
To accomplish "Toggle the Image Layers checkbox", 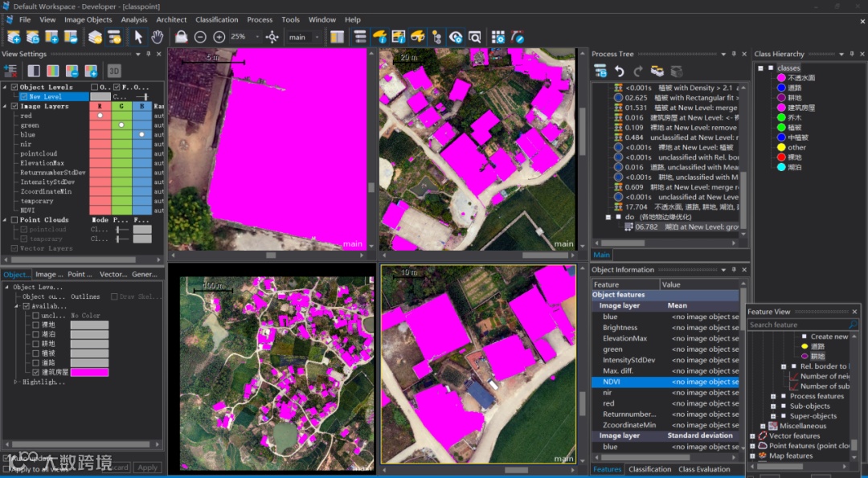I will tap(14, 106).
